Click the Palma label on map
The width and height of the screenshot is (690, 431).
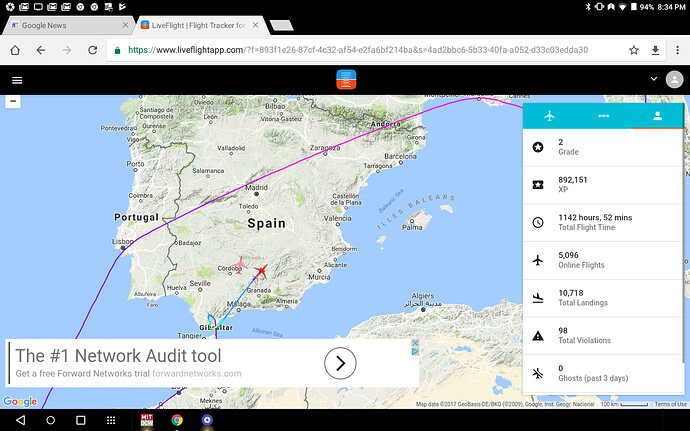point(412,228)
